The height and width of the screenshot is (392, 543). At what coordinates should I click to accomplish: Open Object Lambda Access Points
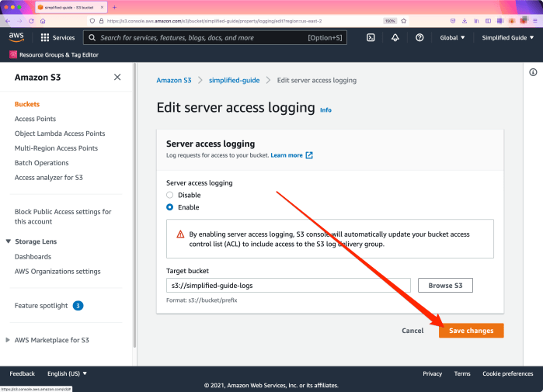point(60,134)
